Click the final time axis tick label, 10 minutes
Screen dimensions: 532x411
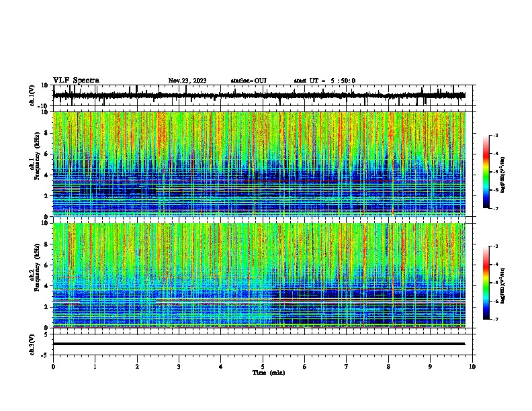[472, 367]
